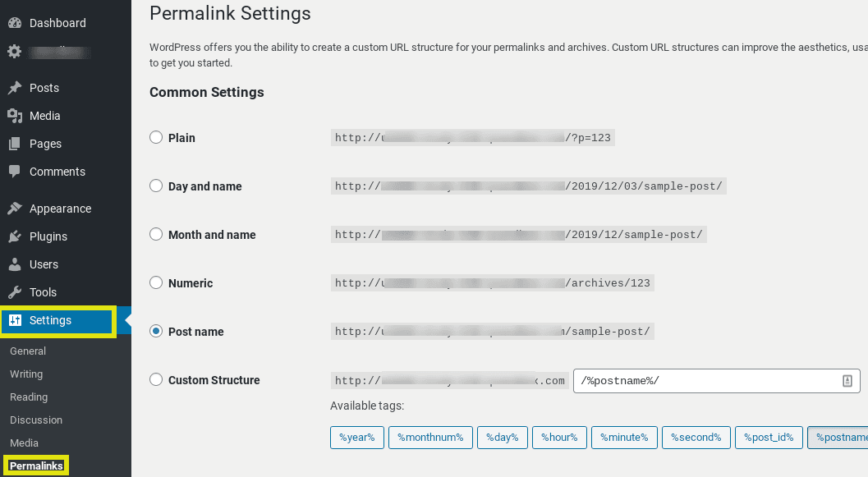Click the example URL ending /2019/12/sample-post/
Viewport: 868px width, 477px height.
pyautogui.click(x=519, y=235)
